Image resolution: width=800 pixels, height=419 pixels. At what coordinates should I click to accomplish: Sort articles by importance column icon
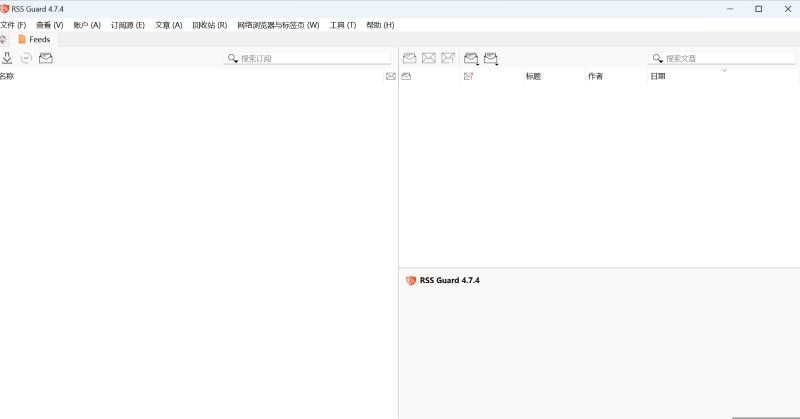click(x=468, y=76)
